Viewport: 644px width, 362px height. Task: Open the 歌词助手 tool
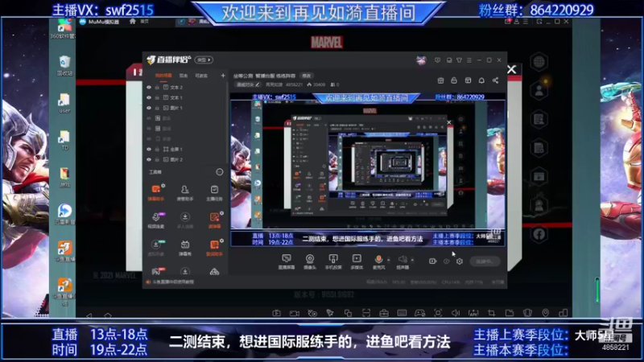pos(214,248)
